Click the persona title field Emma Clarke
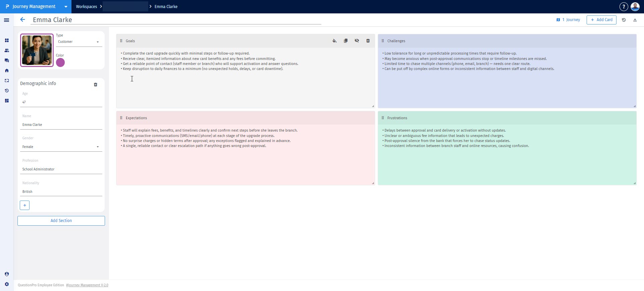The height and width of the screenshot is (291, 644). [176, 20]
